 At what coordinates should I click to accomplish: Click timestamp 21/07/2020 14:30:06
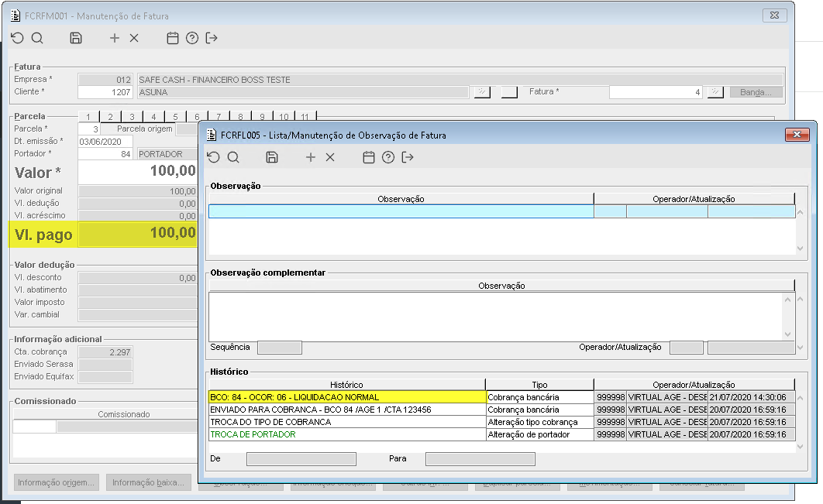coord(751,397)
